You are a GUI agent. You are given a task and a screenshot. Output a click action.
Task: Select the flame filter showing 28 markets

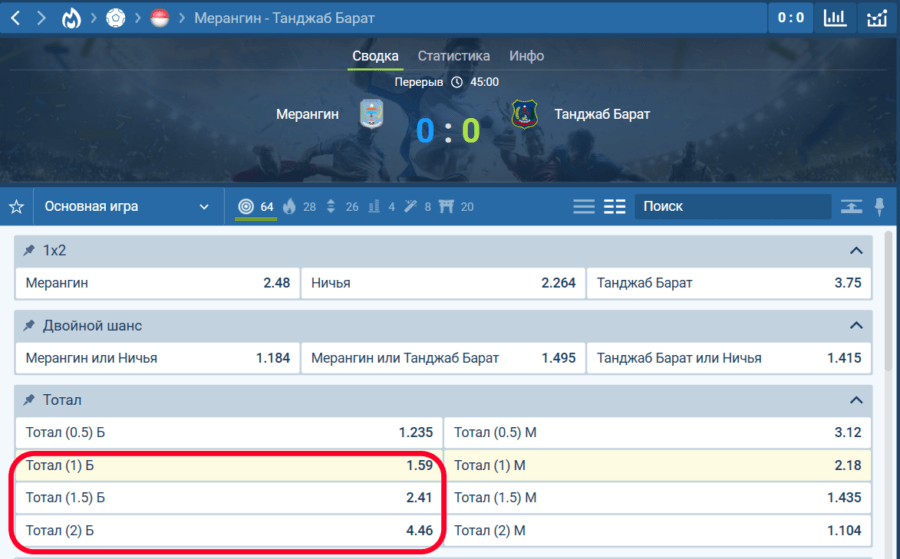pos(299,207)
